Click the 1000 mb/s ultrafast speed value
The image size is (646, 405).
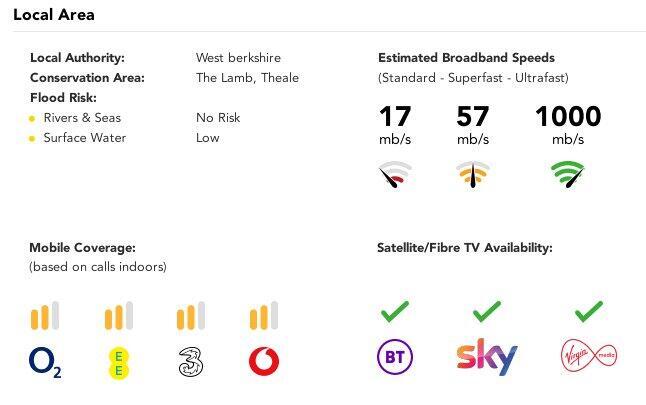(568, 117)
